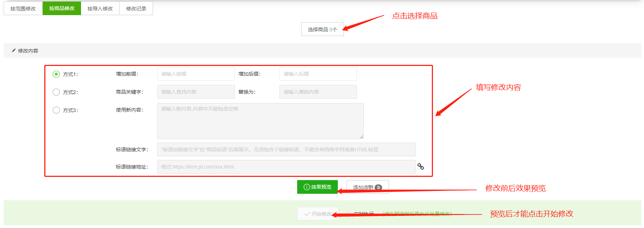Select the 方式1 radio button
Viewport: 644px width, 228px height.
[56, 74]
